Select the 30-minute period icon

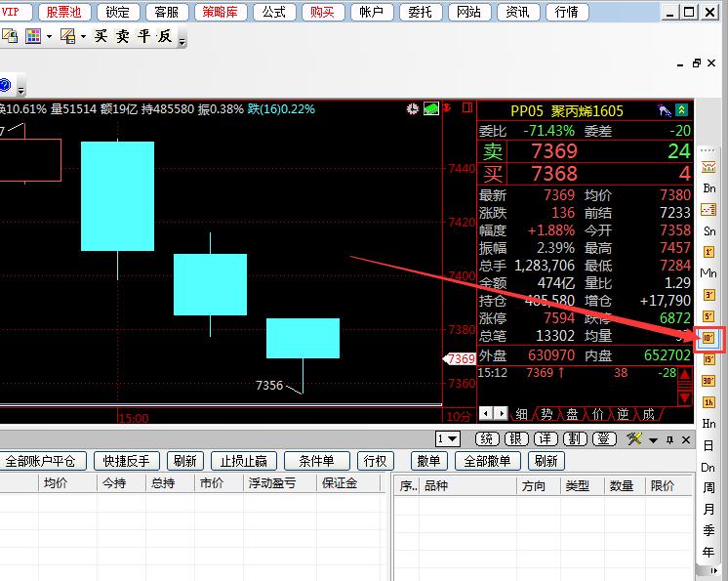[709, 381]
